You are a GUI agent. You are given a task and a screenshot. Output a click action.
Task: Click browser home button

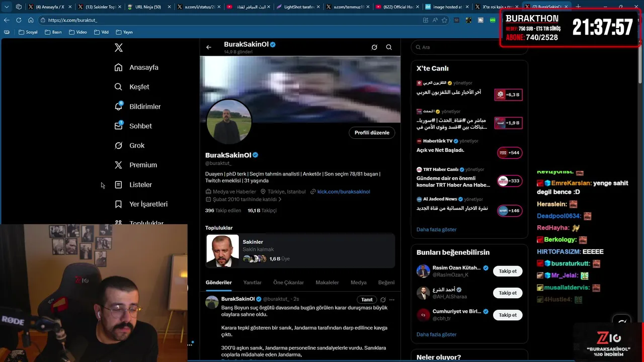point(31,20)
